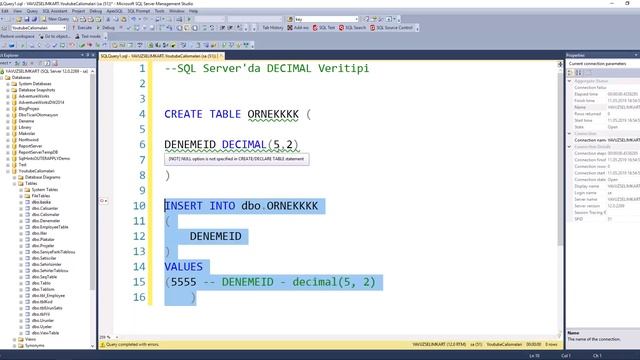Click the Undo icon in the toolbar
This screenshot has width=640, height=360.
(x=133, y=19)
